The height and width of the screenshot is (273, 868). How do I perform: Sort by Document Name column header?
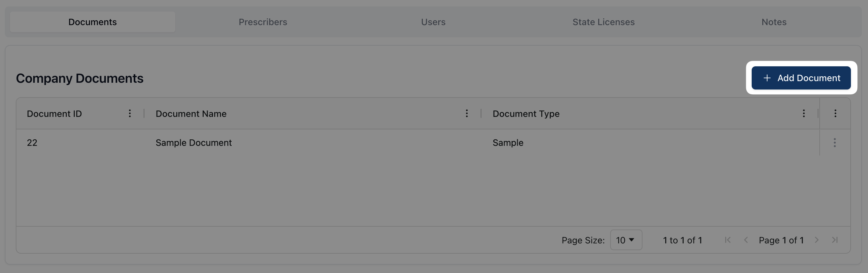click(191, 114)
